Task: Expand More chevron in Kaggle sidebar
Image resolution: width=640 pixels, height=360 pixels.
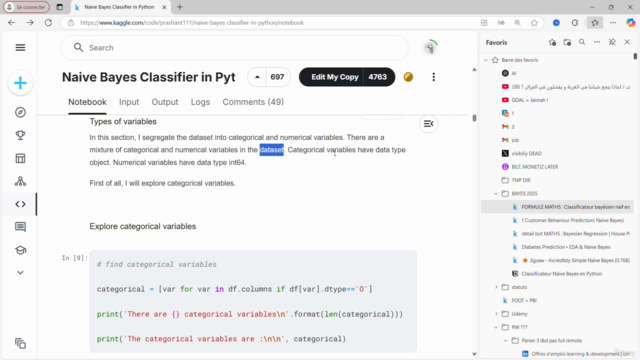Action: pyautogui.click(x=20, y=273)
